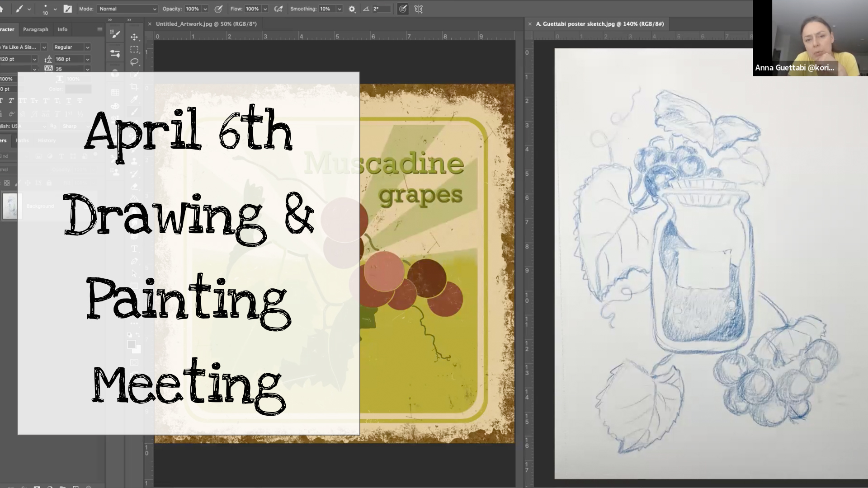Open the Smoothing slider dropdown arrow
The height and width of the screenshot is (488, 868).
point(340,9)
